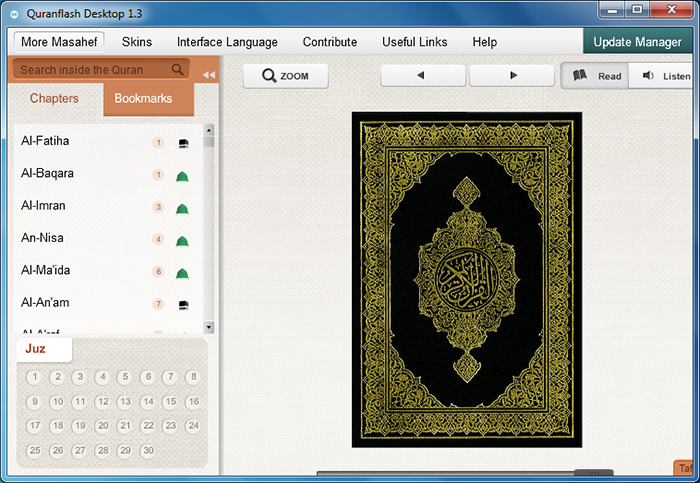This screenshot has width=700, height=483.
Task: Jump to Juz 16
Action: pyautogui.click(x=193, y=402)
